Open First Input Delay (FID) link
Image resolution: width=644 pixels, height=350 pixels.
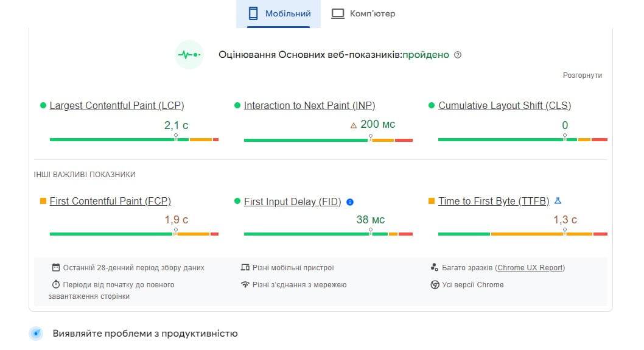292,201
